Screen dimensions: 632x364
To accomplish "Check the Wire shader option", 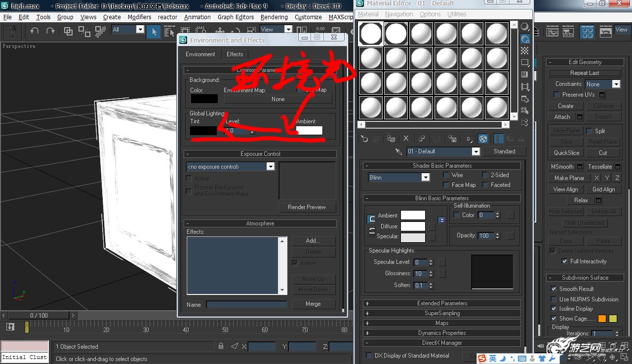I will pyautogui.click(x=446, y=175).
